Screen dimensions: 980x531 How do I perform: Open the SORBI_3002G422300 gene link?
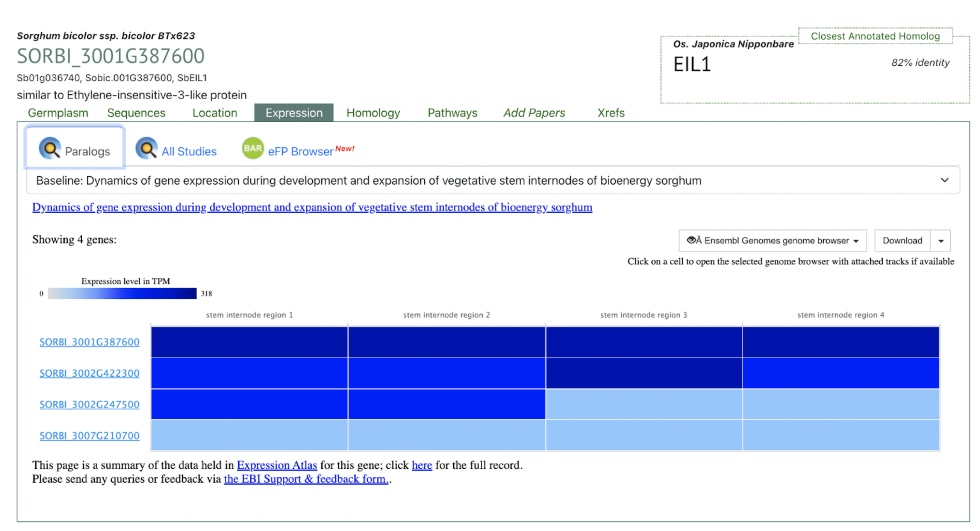pyautogui.click(x=89, y=373)
